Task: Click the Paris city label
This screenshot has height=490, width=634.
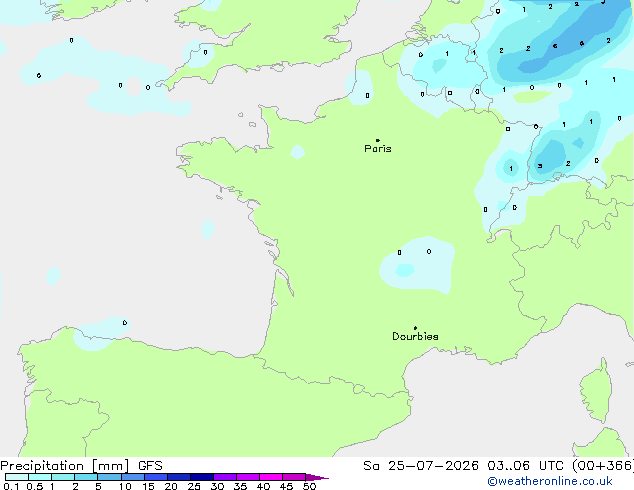Action: [x=378, y=149]
